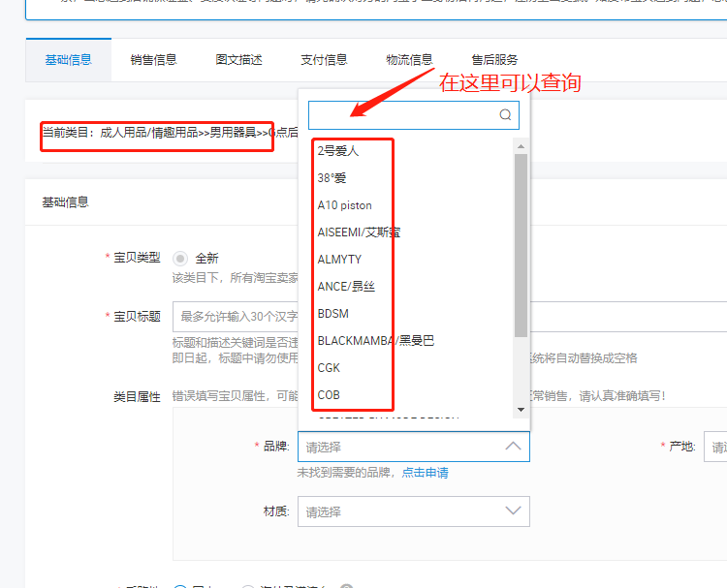
Task: Switch to the 基础信息 tab
Action: (x=69, y=60)
